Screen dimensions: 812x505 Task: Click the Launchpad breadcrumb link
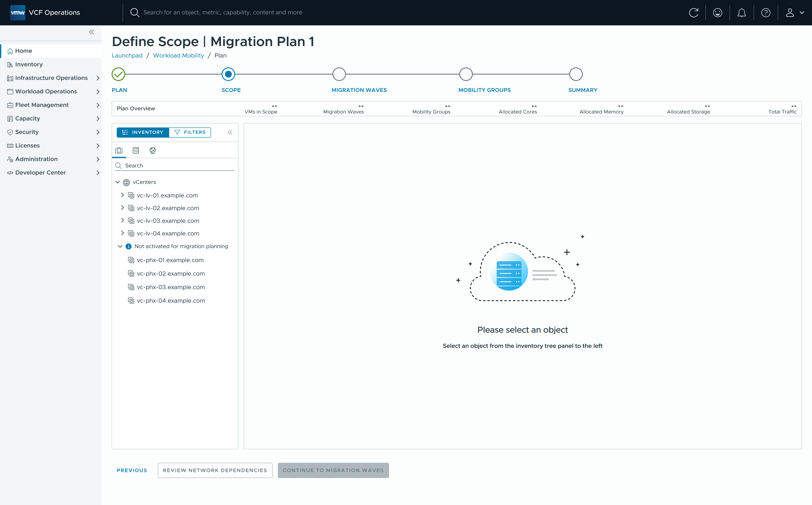pos(127,55)
